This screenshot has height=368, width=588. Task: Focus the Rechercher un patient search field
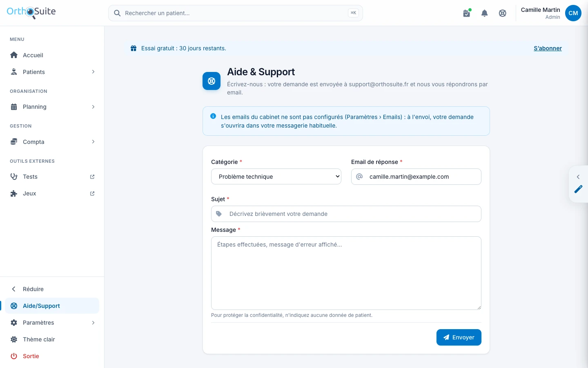(x=236, y=13)
